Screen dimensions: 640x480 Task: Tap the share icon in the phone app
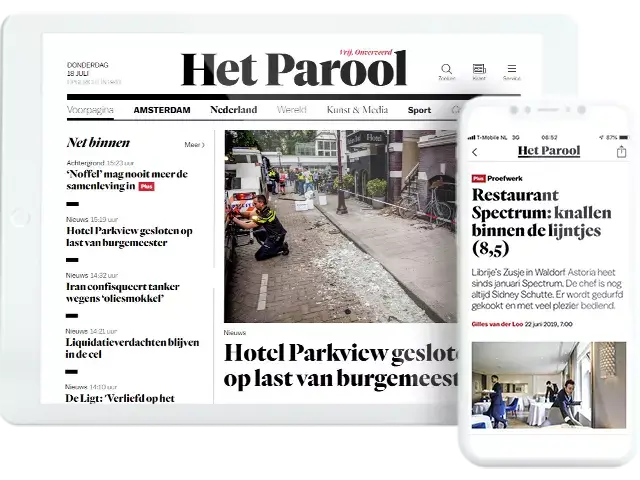tap(621, 151)
